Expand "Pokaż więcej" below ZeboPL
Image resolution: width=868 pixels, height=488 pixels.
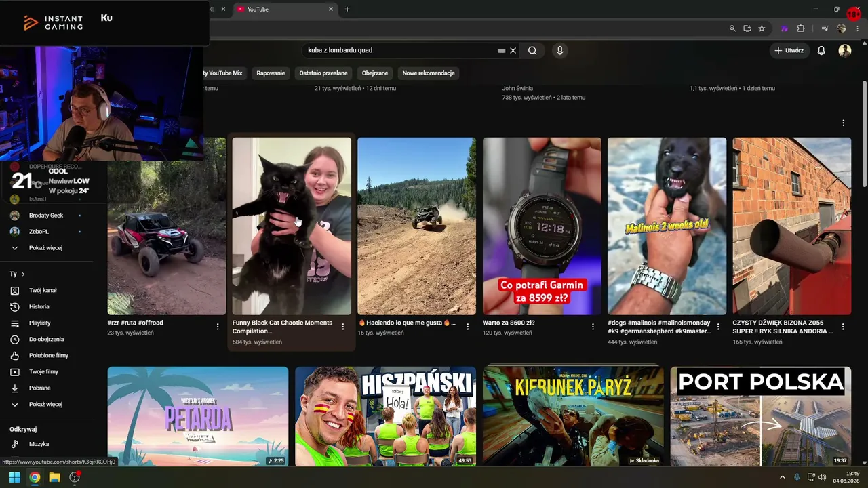(45, 248)
